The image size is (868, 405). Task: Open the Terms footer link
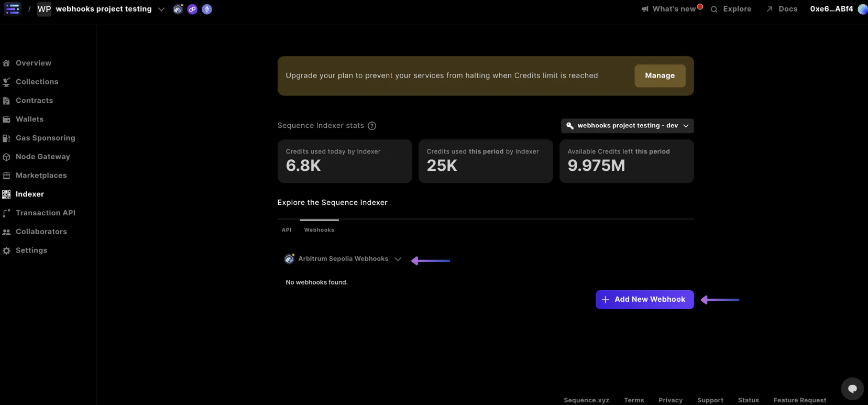(x=634, y=400)
